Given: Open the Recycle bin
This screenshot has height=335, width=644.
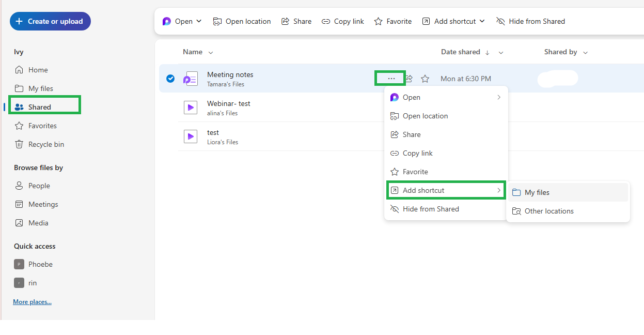Looking at the screenshot, I should coord(46,144).
